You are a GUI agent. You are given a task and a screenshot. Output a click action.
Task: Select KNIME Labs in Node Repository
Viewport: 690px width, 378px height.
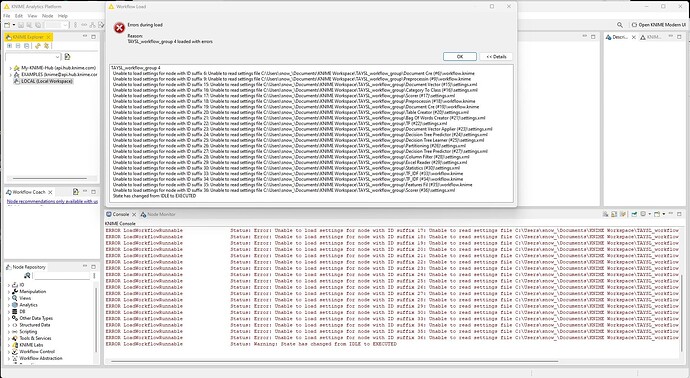click(31, 345)
